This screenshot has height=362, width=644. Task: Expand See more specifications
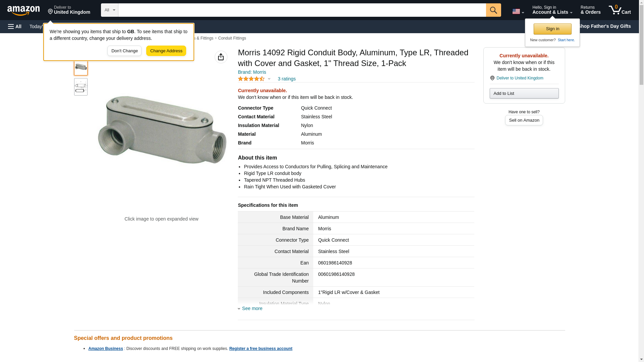pyautogui.click(x=252, y=308)
